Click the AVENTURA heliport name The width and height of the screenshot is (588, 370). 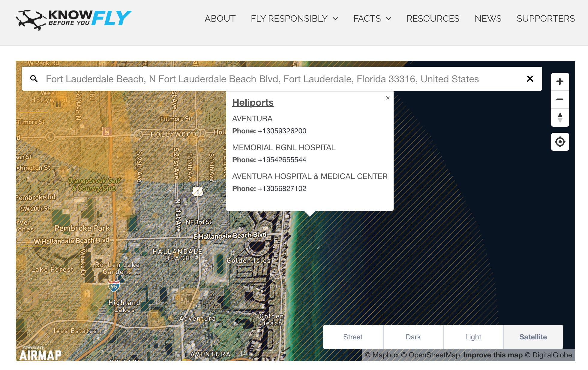point(252,119)
